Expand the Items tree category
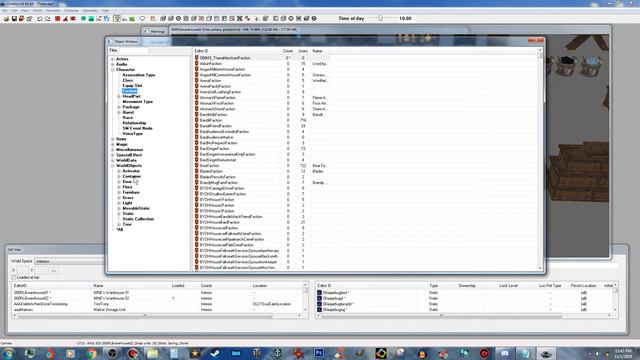Screen dimensions: 640x360 coord(113,139)
